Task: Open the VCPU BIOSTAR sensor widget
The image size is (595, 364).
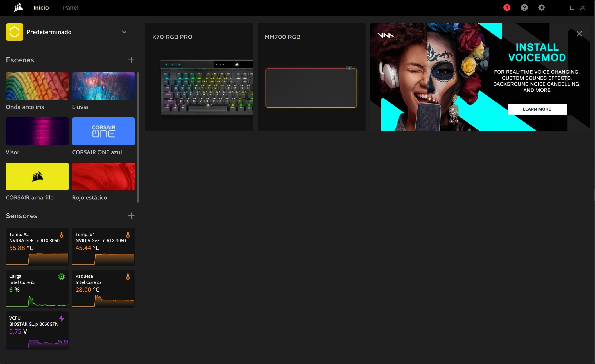Action: pos(37,331)
